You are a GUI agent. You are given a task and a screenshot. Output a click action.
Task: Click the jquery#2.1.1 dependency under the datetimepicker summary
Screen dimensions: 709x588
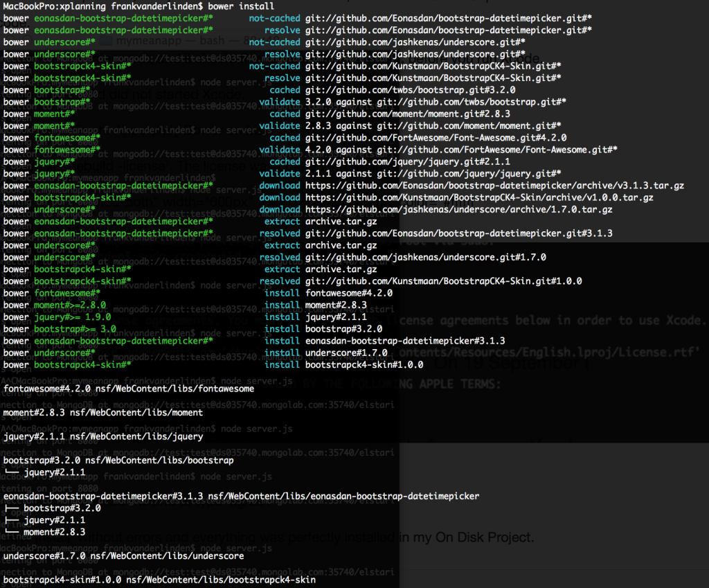(55, 521)
